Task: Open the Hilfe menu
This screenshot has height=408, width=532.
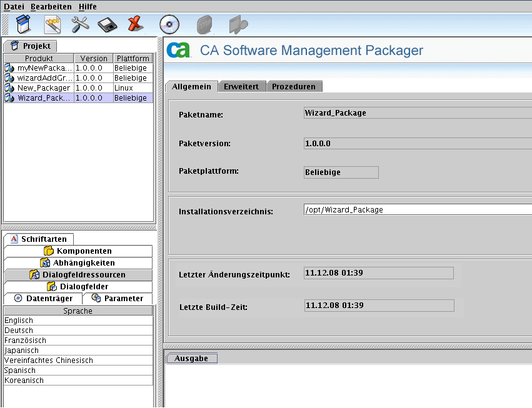Action: click(86, 6)
